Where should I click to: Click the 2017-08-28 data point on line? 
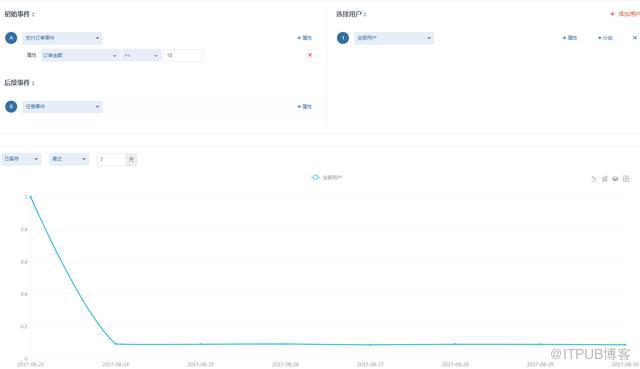click(455, 344)
